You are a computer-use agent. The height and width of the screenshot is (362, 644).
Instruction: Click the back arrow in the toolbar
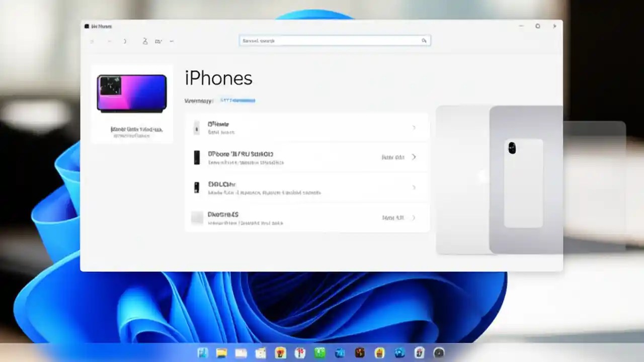(92, 41)
